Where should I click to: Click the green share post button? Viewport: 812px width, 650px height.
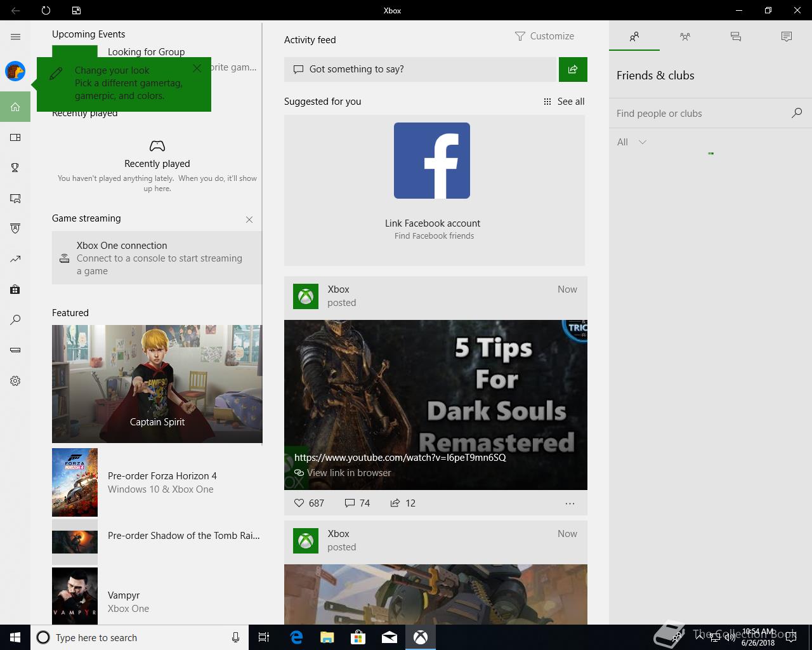573,69
